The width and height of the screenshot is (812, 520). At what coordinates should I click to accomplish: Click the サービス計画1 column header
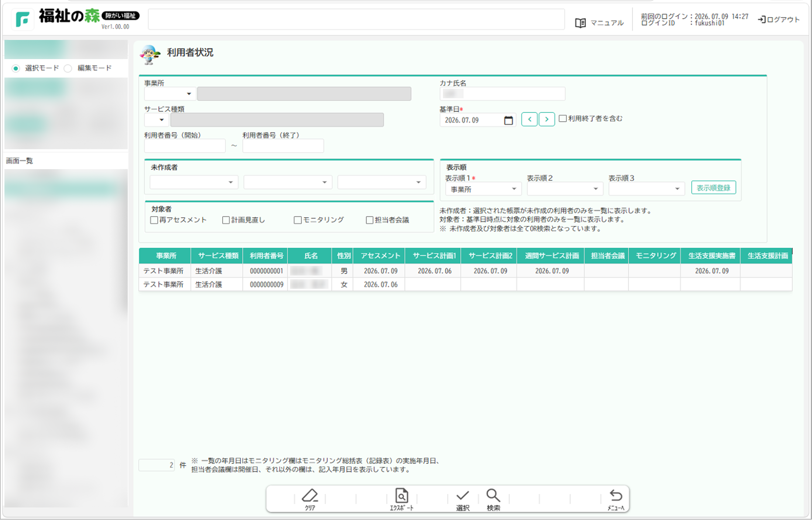click(433, 256)
